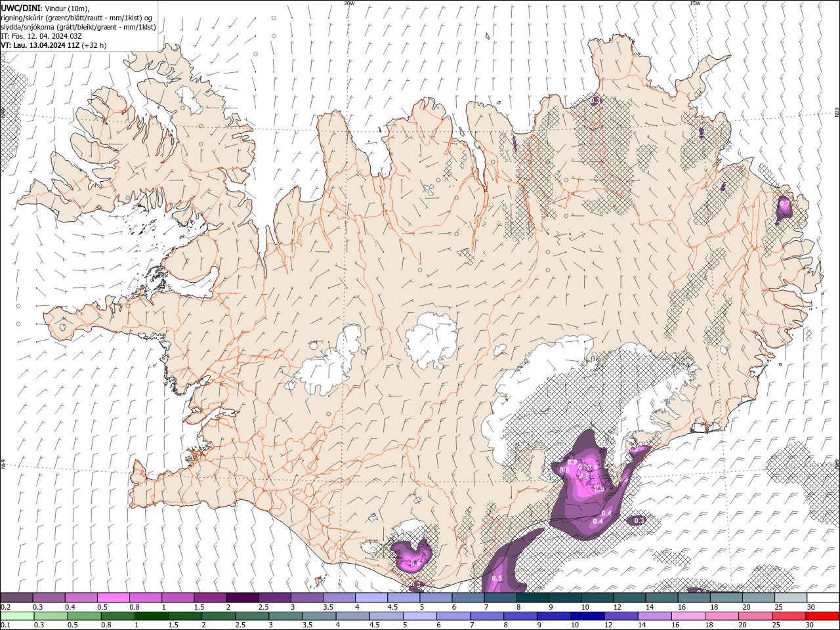Choose the snow legend swatch labeled 2.5
Screen dimensions: 840x630
pos(274,598)
